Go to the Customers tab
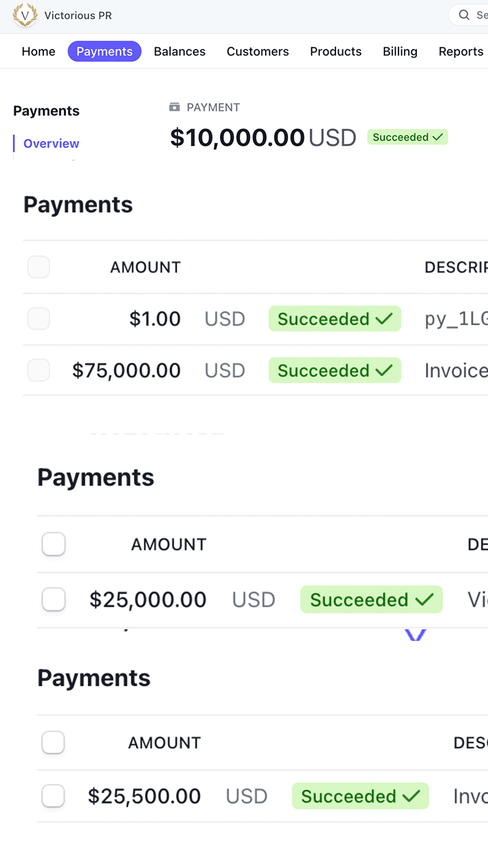This screenshot has width=488, height=868. [x=258, y=52]
